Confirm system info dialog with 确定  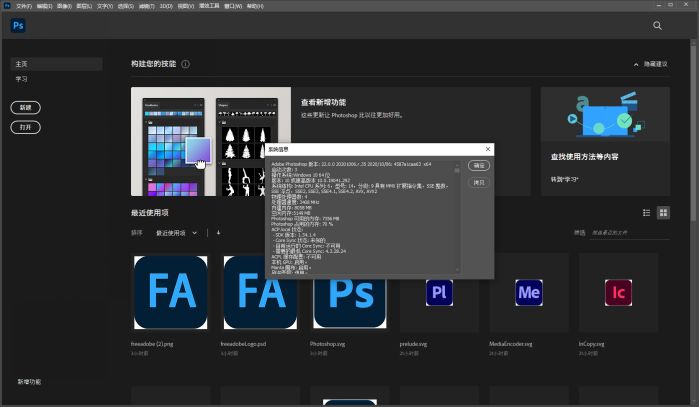[x=479, y=165]
